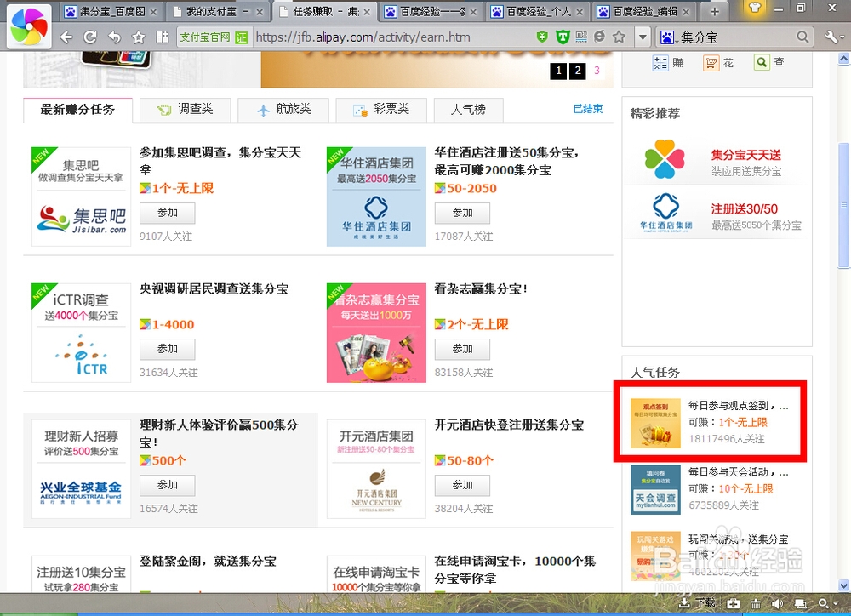Open 登陆紫金阁，就送集分宝 link

coord(208,562)
